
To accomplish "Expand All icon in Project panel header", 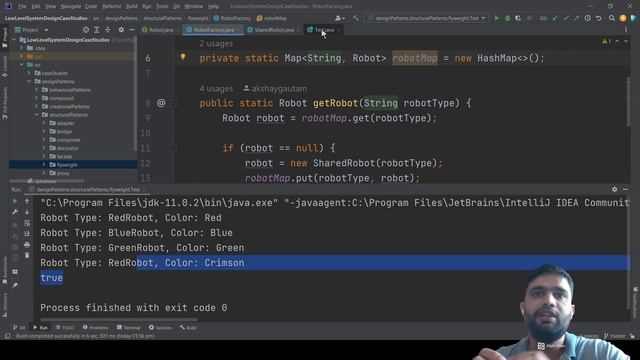I will (97, 30).
